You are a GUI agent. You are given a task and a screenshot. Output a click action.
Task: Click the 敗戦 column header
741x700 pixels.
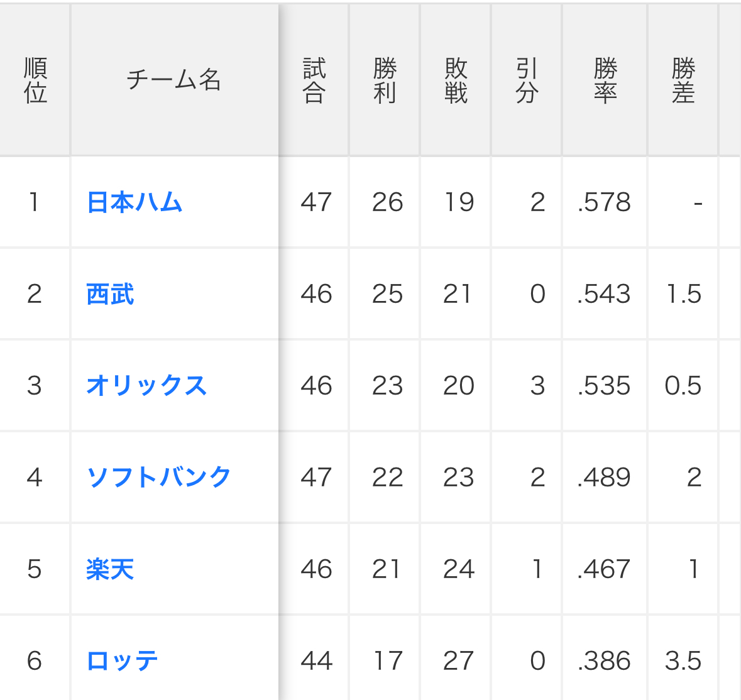[456, 80]
